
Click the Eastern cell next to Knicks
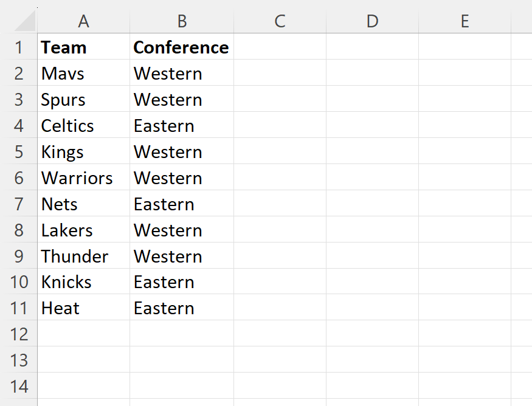(181, 282)
